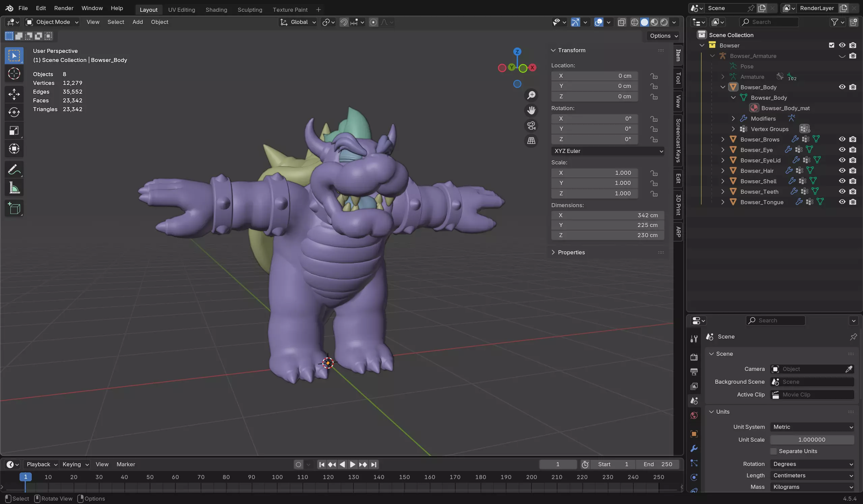Image resolution: width=863 pixels, height=504 pixels.
Task: Switch to the Sculpting workspace tab
Action: tap(250, 9)
